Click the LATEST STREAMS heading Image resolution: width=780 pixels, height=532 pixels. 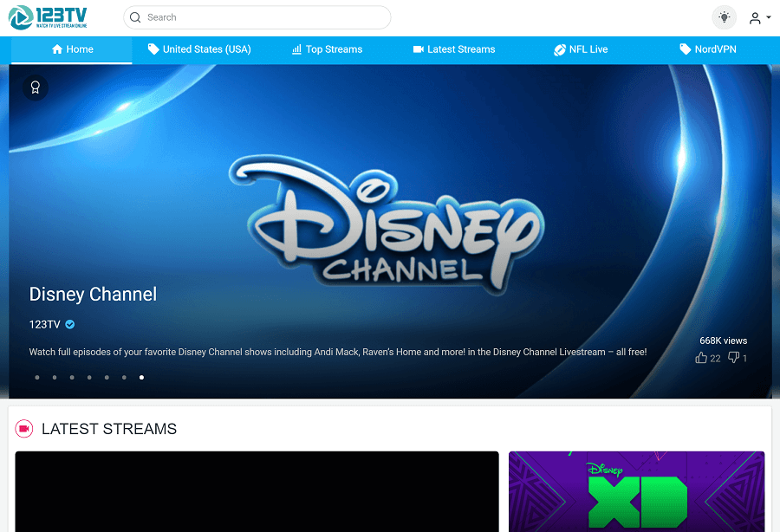(109, 429)
